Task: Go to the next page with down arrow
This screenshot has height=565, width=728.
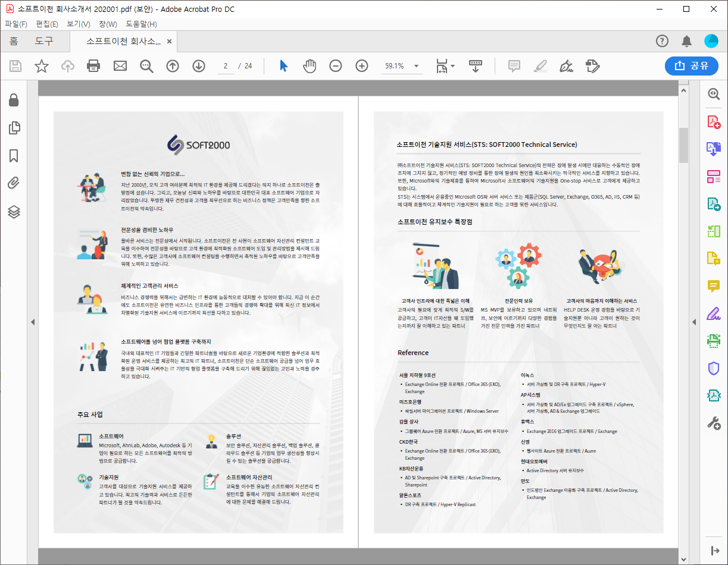Action: [x=199, y=66]
